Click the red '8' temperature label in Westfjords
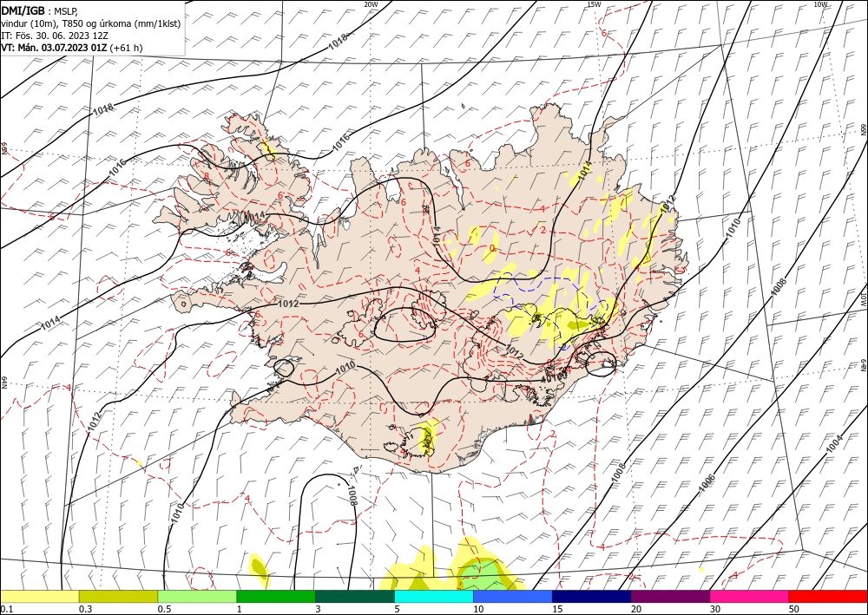This screenshot has width=868, height=615. (x=207, y=176)
